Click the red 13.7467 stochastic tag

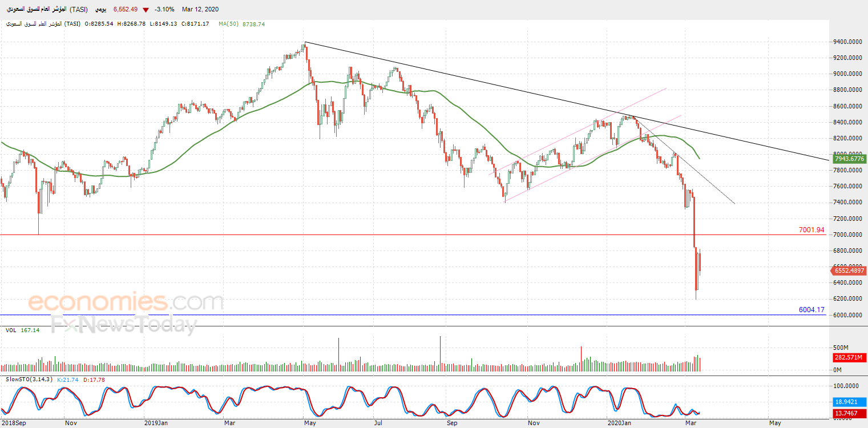coord(849,413)
